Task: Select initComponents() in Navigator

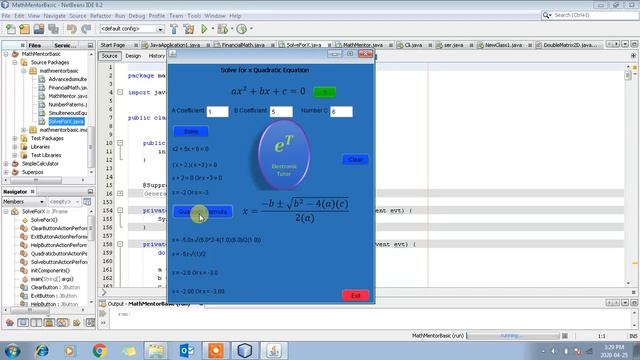Action: [x=50, y=270]
